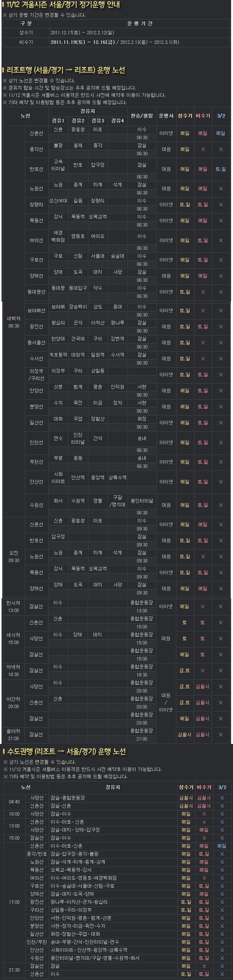Click the 새벽차 06:30 time group cell
The width and height of the screenshot is (233, 980).
tap(14, 322)
